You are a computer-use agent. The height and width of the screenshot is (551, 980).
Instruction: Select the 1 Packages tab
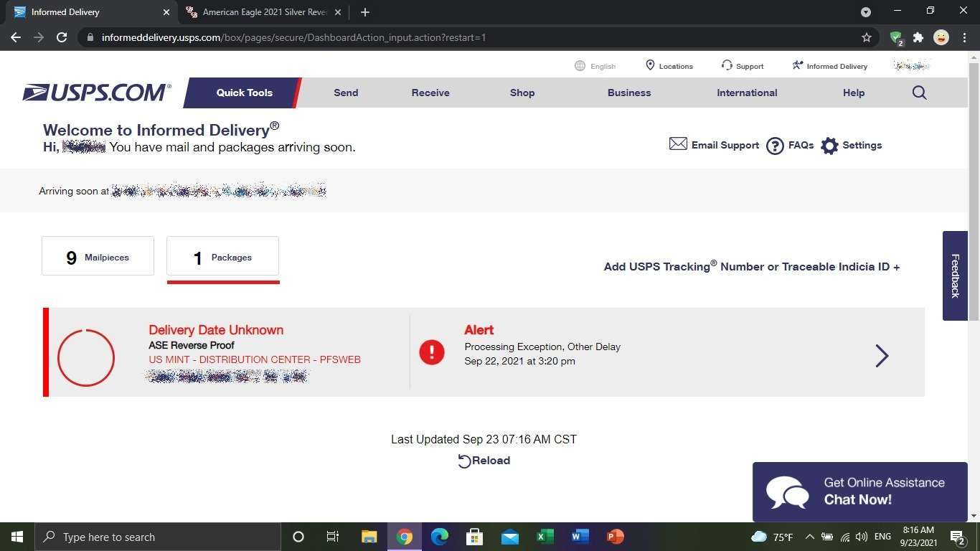point(222,256)
